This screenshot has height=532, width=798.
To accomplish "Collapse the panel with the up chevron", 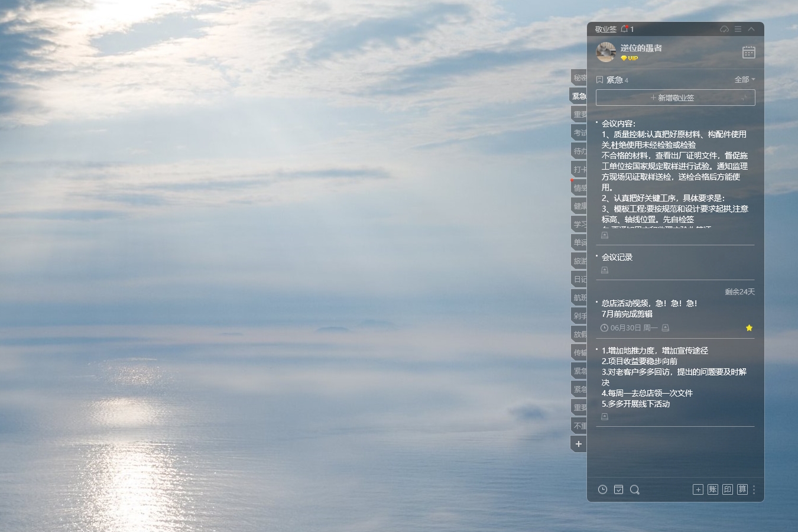I will click(x=751, y=29).
